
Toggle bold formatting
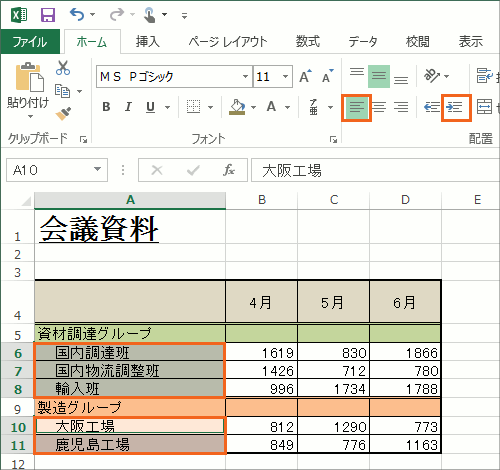(x=106, y=107)
